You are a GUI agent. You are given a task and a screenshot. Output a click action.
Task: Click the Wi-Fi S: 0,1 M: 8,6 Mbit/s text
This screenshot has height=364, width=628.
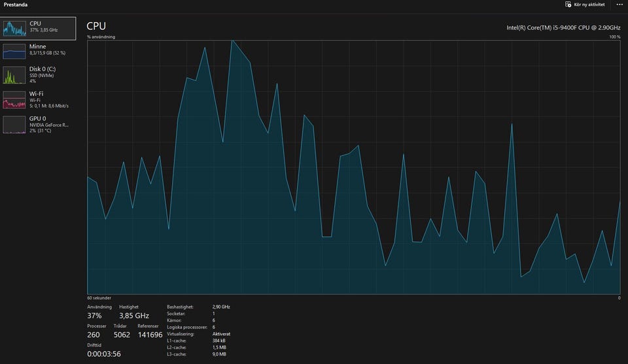[x=49, y=106]
